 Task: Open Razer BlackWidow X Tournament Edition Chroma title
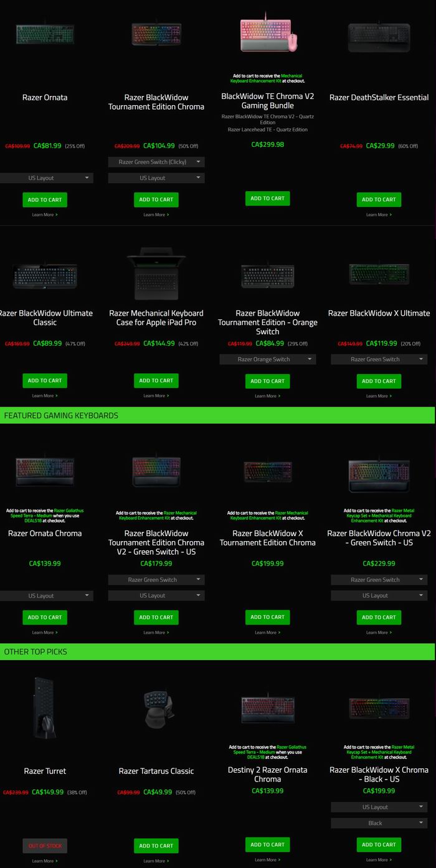(268, 538)
